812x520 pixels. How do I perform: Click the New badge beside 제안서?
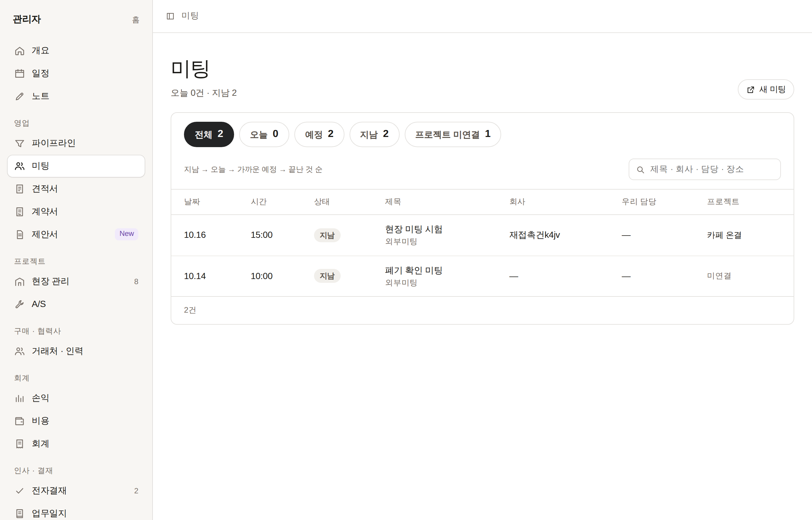[x=126, y=234]
